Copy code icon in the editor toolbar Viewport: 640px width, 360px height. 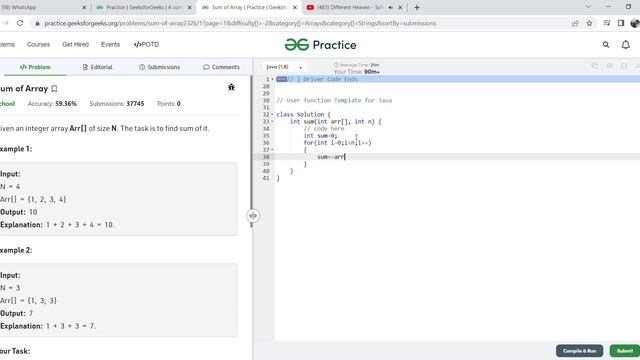[595, 66]
